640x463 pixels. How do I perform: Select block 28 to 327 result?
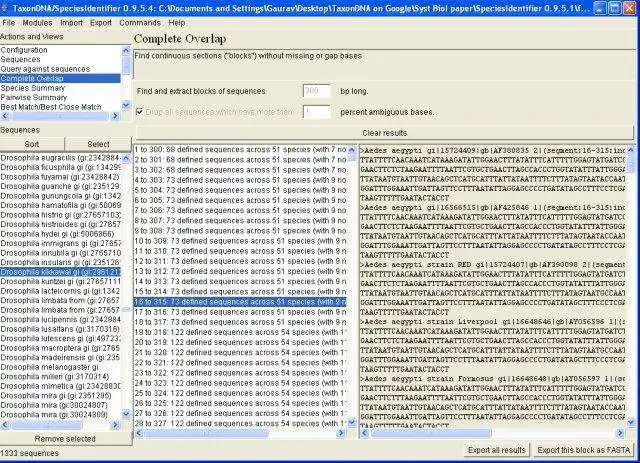(x=240, y=423)
